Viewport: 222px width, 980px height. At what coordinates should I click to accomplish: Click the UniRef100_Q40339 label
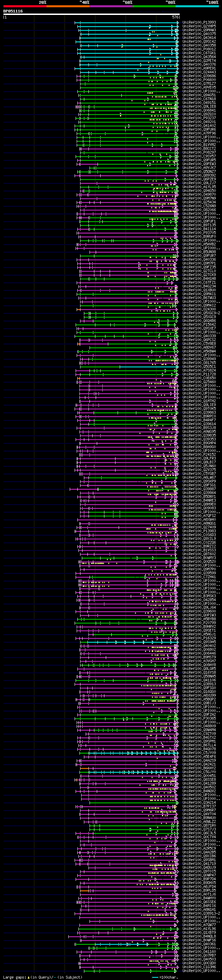[x=199, y=336]
